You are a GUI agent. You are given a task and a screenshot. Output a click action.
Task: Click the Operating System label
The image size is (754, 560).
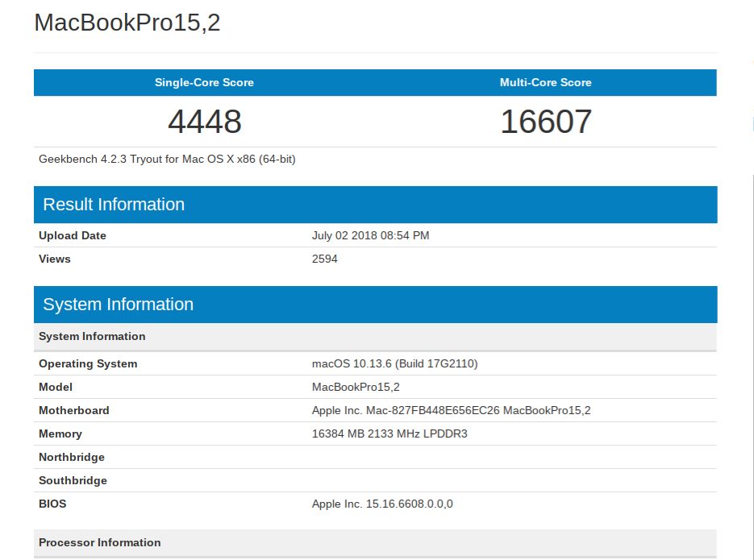pos(88,364)
